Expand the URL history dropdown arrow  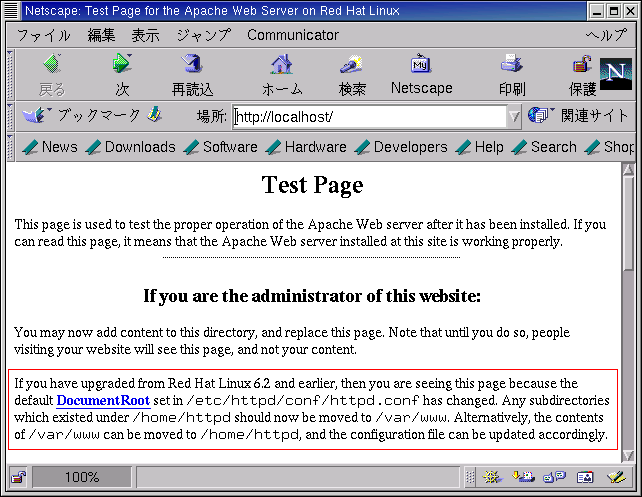[x=514, y=117]
